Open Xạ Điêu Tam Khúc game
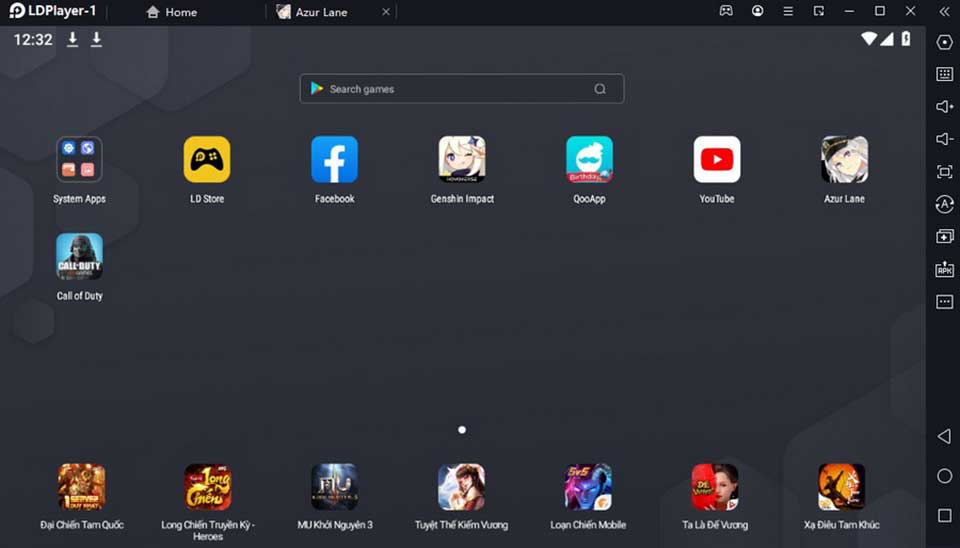 click(842, 487)
